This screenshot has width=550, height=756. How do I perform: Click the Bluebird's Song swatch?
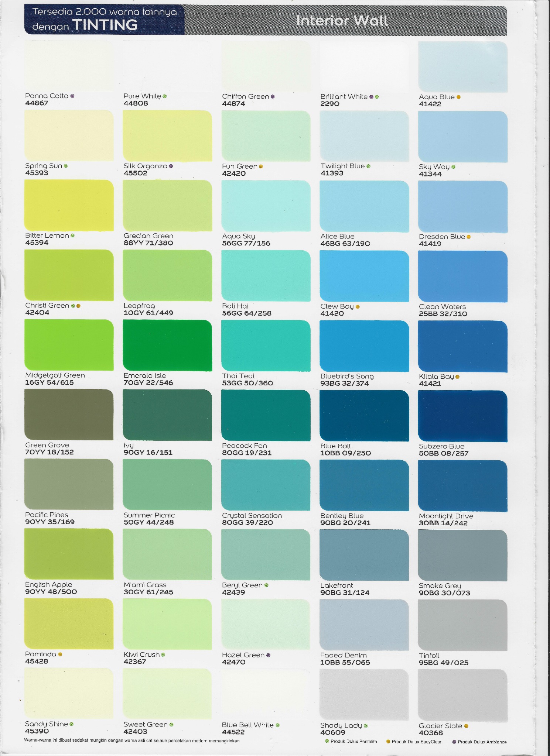[x=364, y=346]
